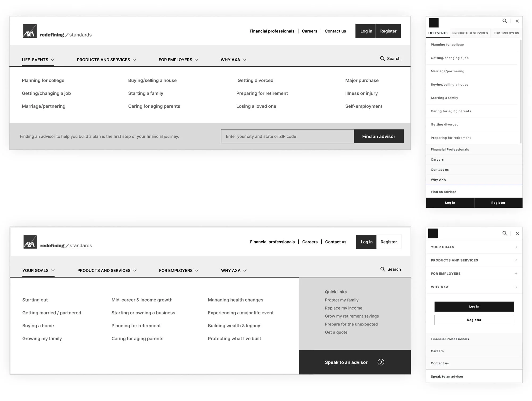532x401 pixels.
Task: Open the Protect my family quick link
Action: coord(342,300)
